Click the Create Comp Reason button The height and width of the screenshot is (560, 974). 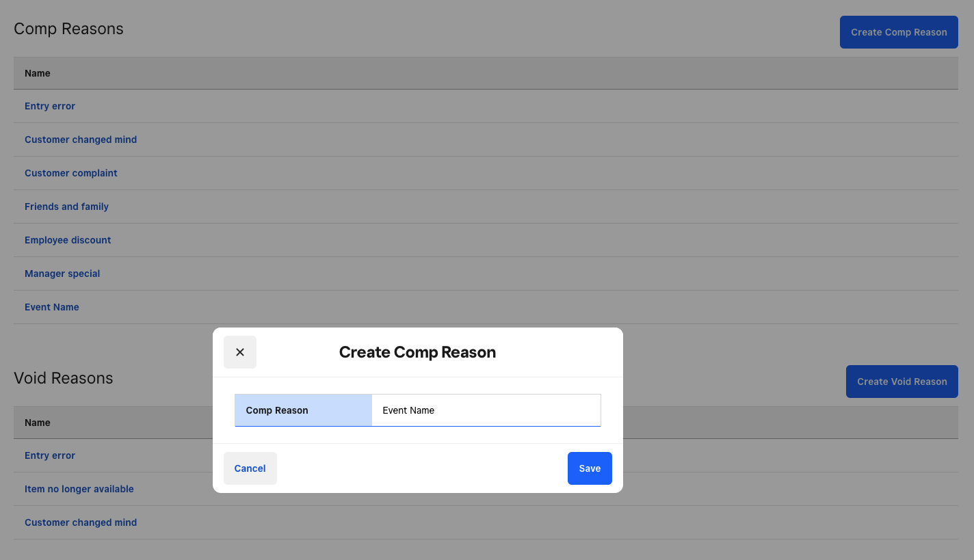(898, 31)
